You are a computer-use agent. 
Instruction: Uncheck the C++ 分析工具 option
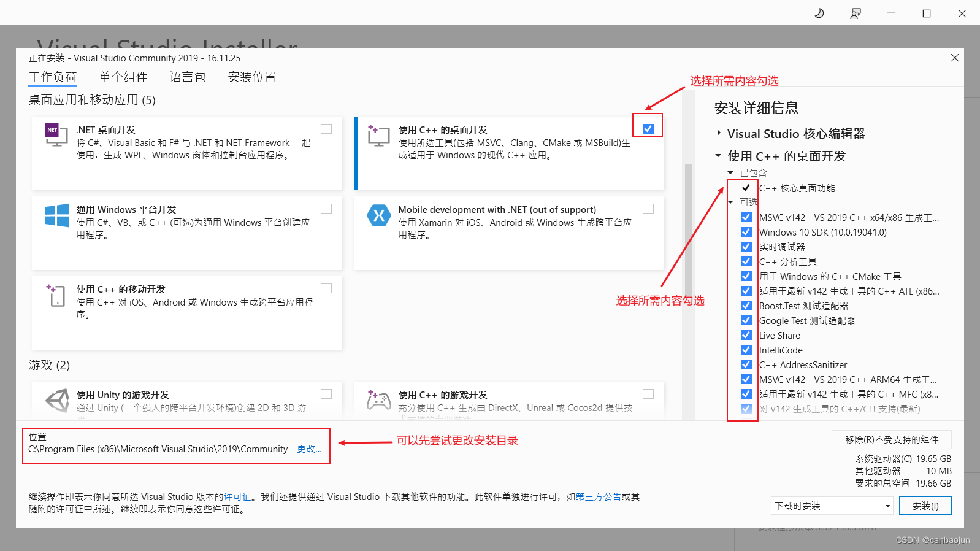746,261
